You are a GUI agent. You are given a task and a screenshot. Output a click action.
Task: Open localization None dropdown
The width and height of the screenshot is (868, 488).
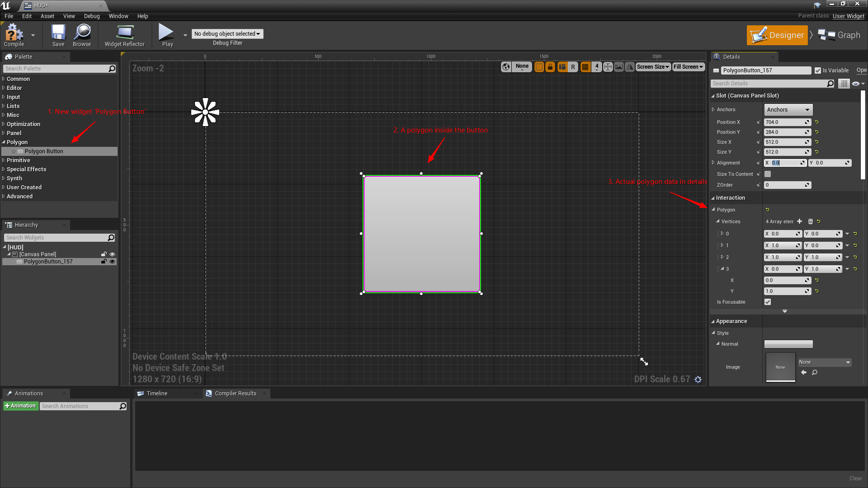point(522,67)
